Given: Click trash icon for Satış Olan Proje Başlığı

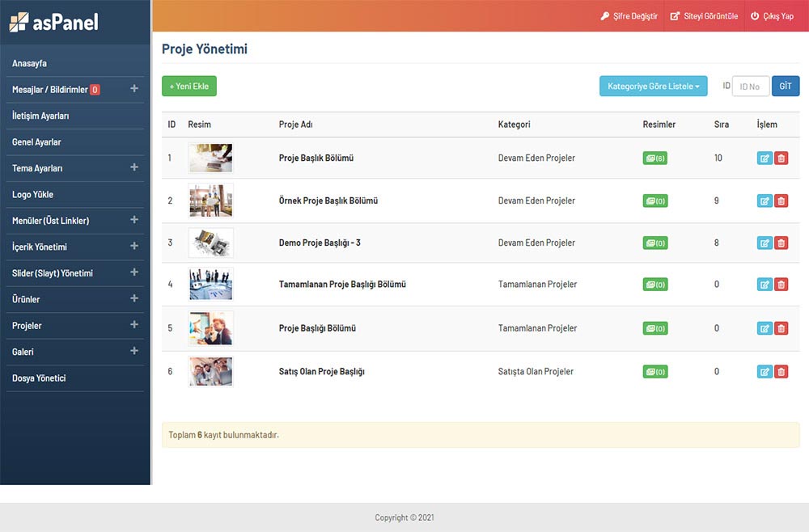Looking at the screenshot, I should pyautogui.click(x=781, y=372).
